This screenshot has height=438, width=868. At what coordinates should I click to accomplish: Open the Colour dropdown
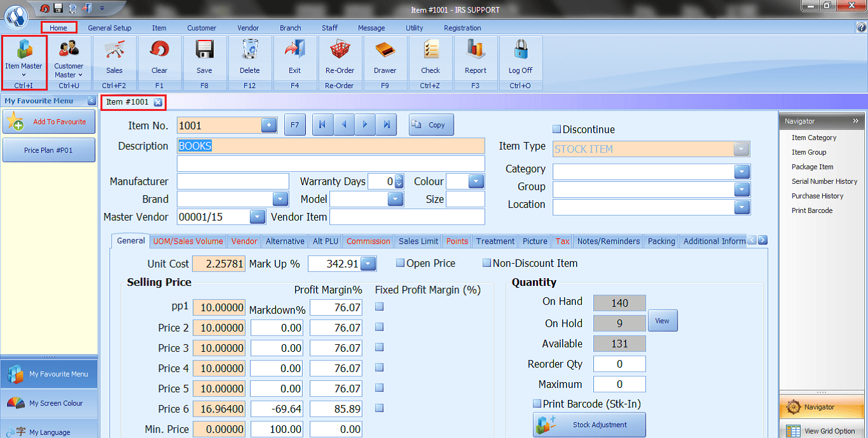(x=477, y=181)
